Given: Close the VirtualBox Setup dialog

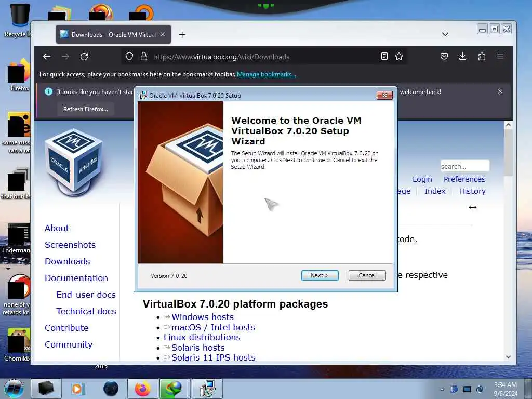Looking at the screenshot, I should tap(384, 96).
